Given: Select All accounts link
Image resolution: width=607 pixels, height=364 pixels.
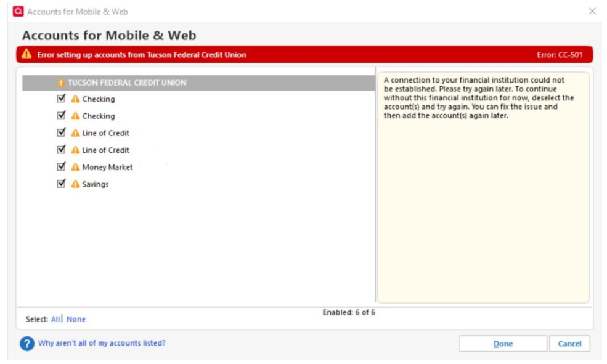Looking at the screenshot, I should (x=55, y=319).
